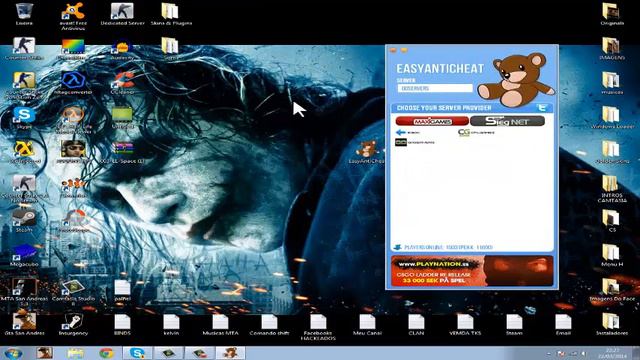Open the Menu H folder
Image resolution: width=640 pixels, height=360 pixels.
tap(611, 256)
